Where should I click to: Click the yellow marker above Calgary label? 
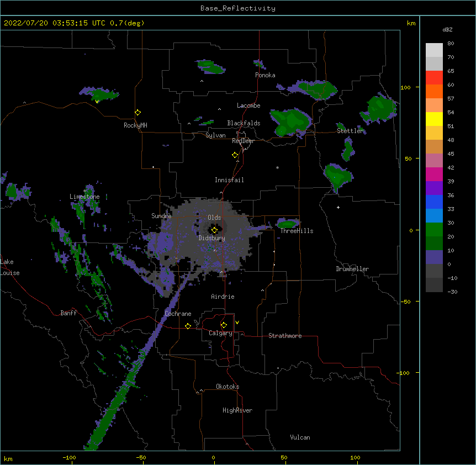pyautogui.click(x=224, y=325)
